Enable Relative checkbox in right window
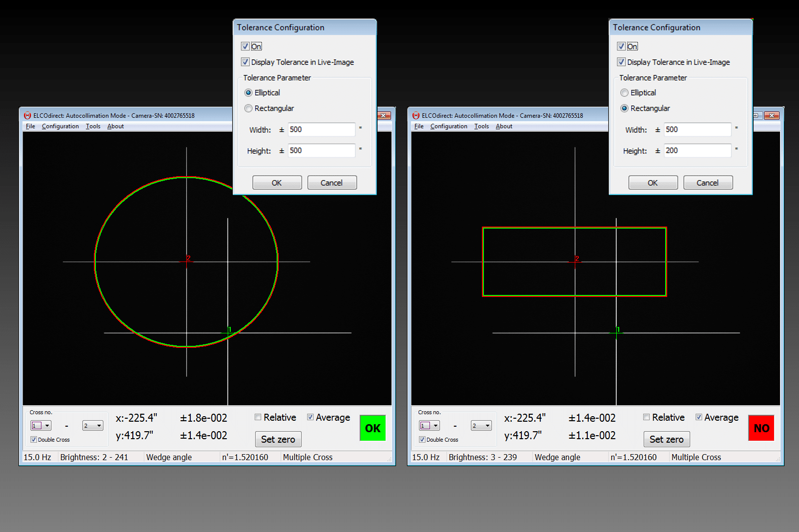Screen dimensions: 799x532 [647, 417]
